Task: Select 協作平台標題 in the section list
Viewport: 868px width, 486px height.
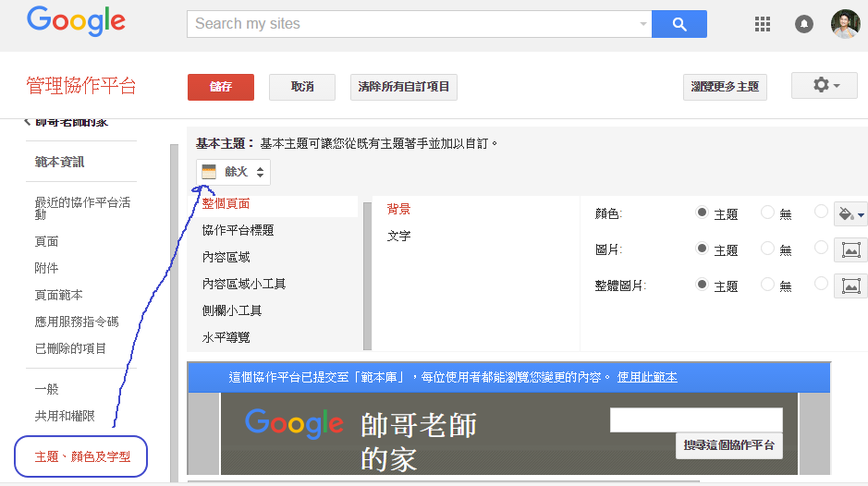Action: click(238, 230)
